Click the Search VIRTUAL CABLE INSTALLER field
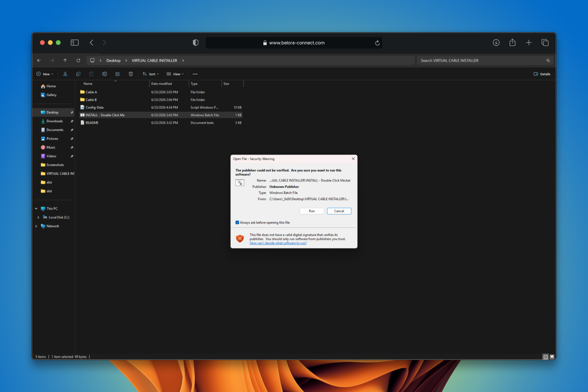 pos(485,60)
